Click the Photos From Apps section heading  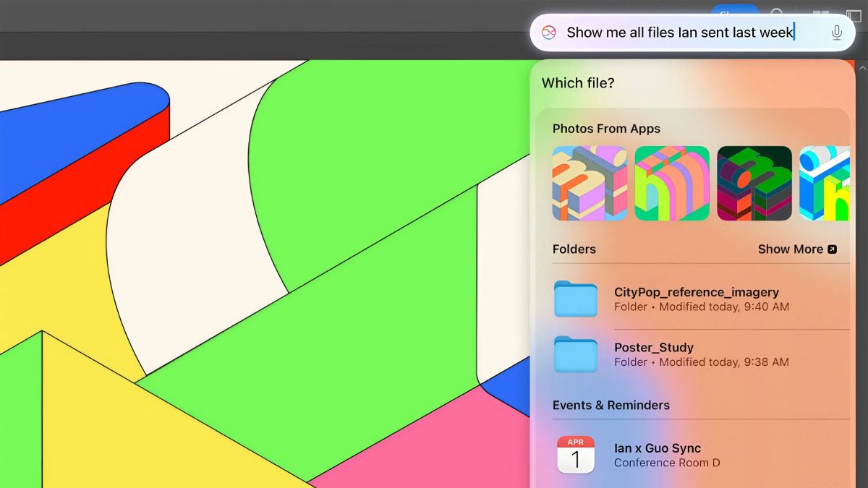(606, 129)
